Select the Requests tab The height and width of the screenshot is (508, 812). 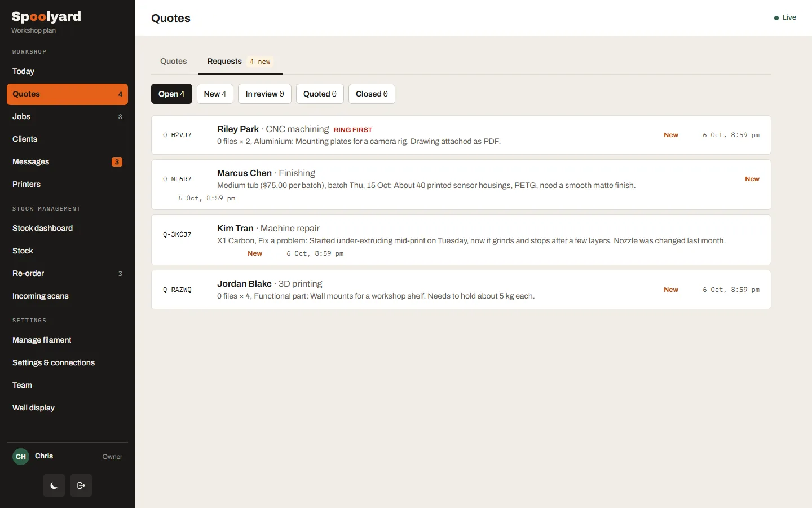click(x=240, y=61)
